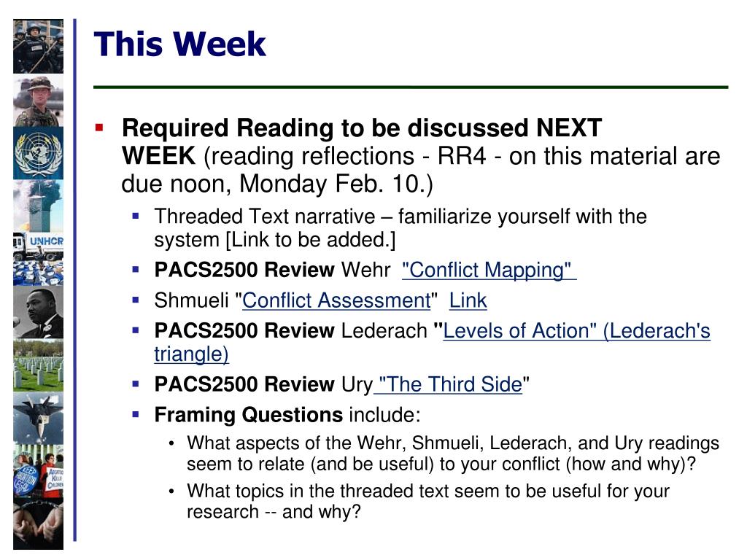The image size is (747, 560).
Task: Click the riot police thumbnail image
Action: pyautogui.click(x=38, y=46)
